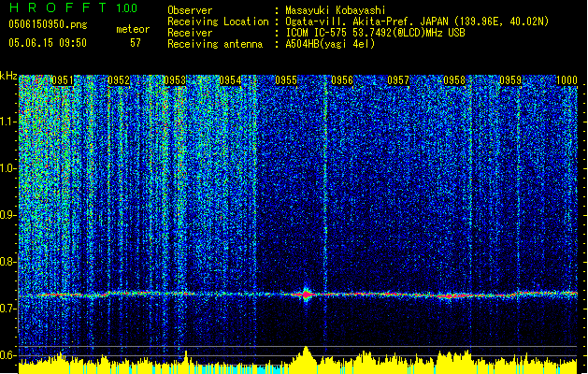Click the A504HB(yagi 4el) antenna text
The width and height of the screenshot is (588, 374).
[x=330, y=44]
